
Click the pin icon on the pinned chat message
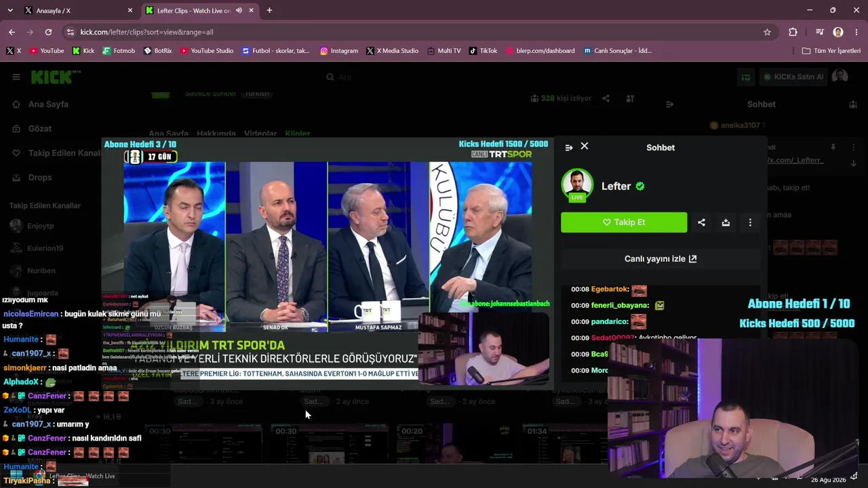coord(833,147)
